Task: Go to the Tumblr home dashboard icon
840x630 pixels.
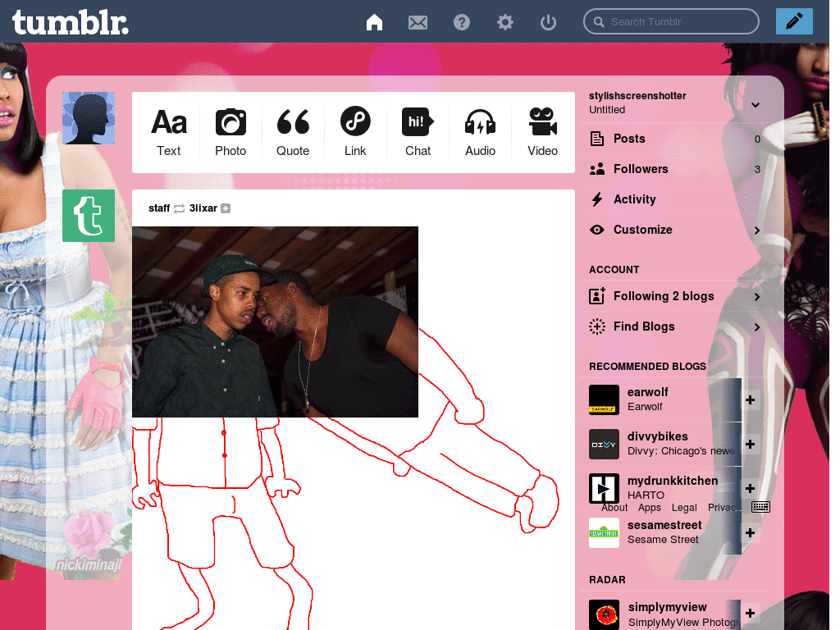Action: 374,22
